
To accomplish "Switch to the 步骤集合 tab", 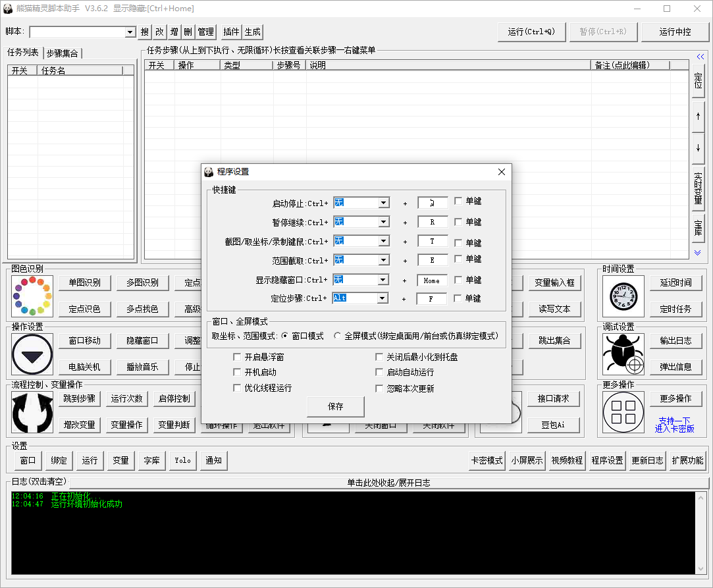I will (x=63, y=53).
